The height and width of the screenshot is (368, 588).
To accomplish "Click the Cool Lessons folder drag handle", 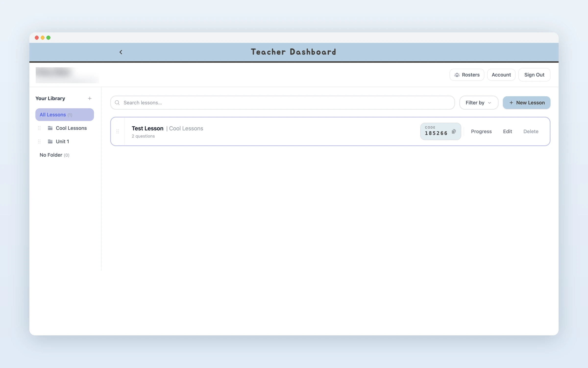I will [39, 128].
